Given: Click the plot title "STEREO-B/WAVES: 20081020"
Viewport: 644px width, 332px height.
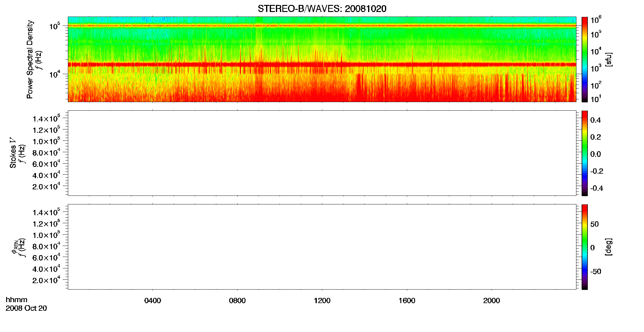Looking at the screenshot, I should click(322, 9).
